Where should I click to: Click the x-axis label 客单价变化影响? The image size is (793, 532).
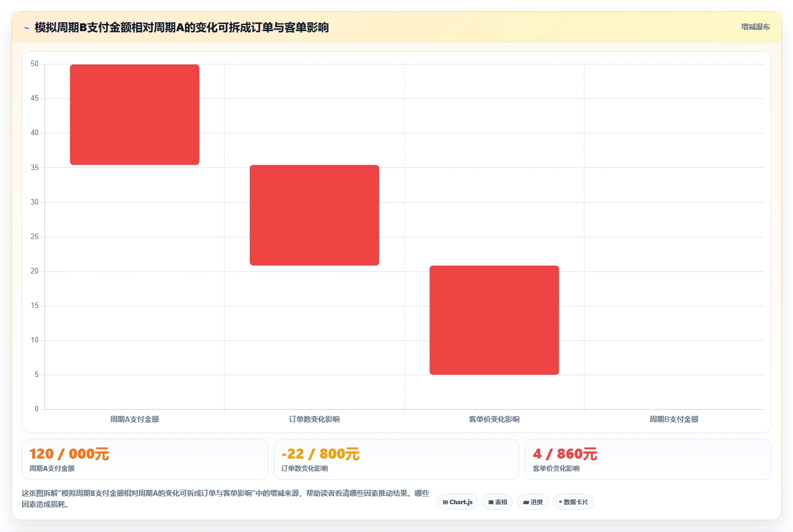[x=494, y=419]
